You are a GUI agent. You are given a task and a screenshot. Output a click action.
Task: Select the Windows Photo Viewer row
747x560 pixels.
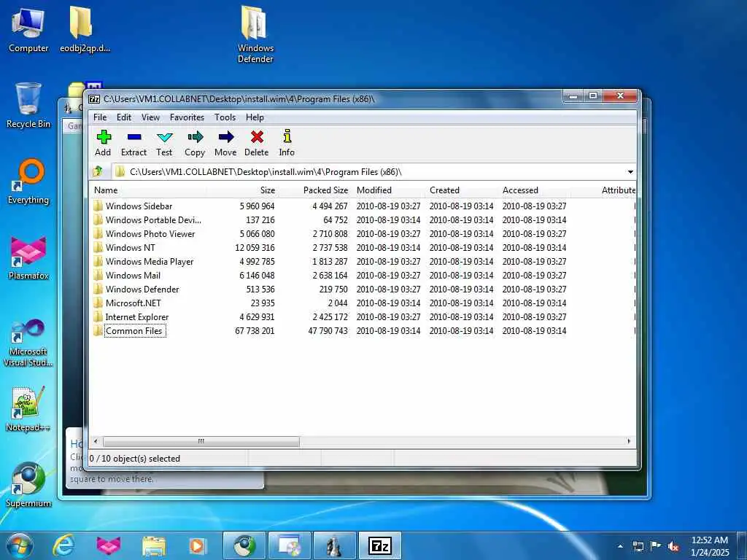click(x=363, y=234)
